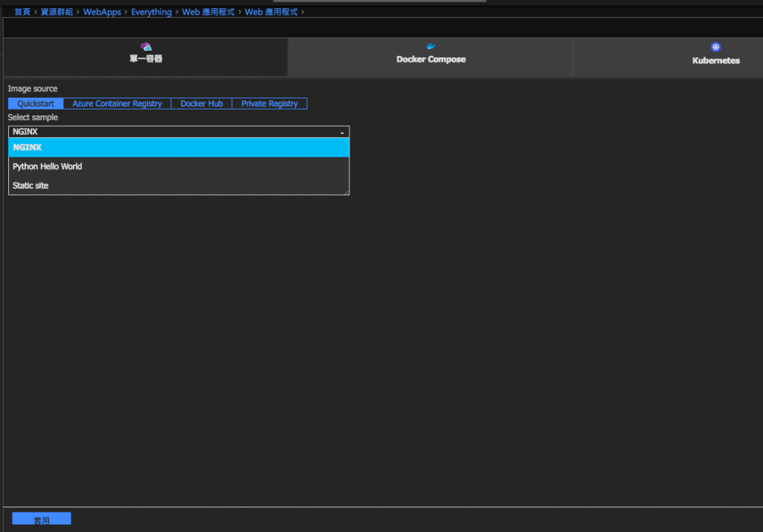Image resolution: width=763 pixels, height=532 pixels.
Task: Click the Select sample label
Action: (33, 117)
